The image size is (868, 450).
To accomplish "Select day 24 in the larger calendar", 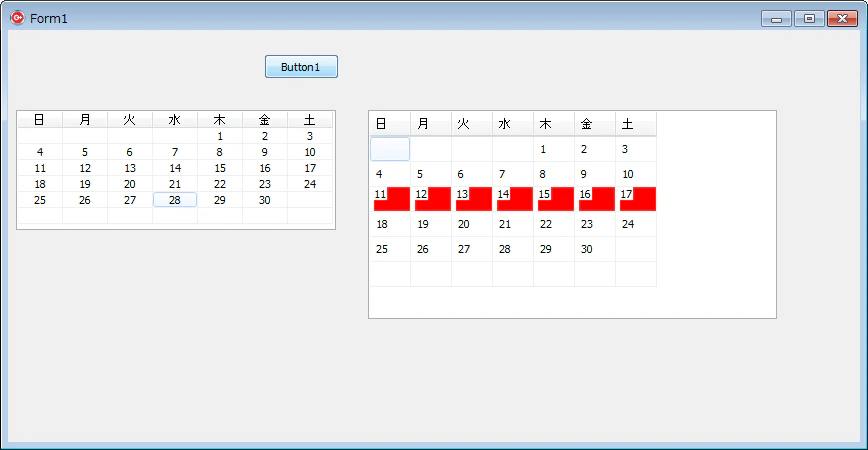I will click(x=636, y=224).
